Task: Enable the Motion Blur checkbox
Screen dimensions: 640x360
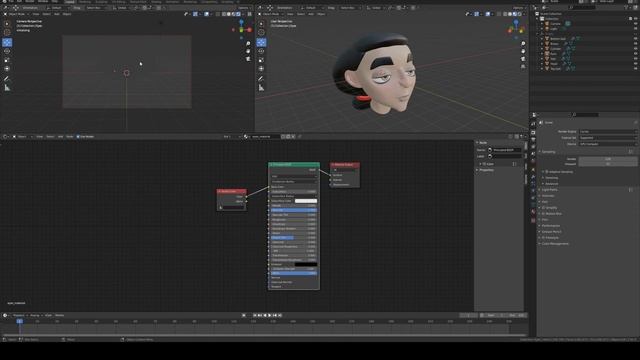Action: [x=543, y=213]
